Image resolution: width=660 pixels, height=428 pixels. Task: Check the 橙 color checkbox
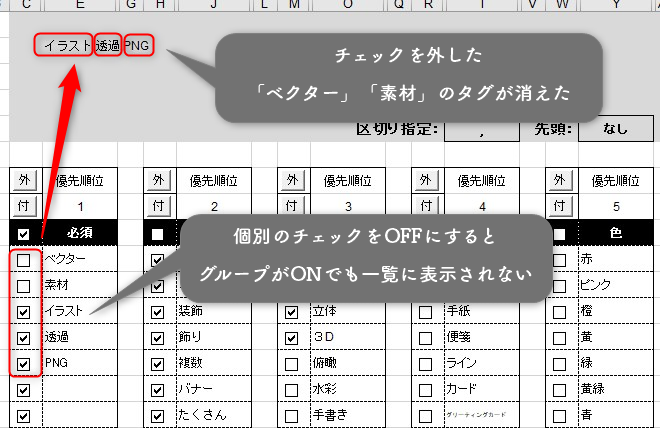[559, 312]
